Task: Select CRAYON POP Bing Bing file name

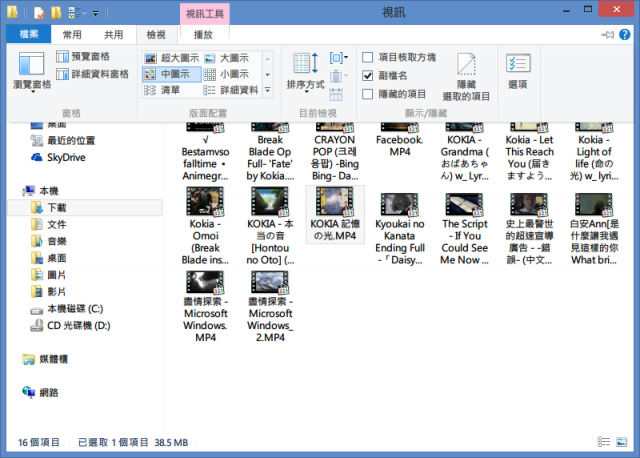Action: (335, 158)
